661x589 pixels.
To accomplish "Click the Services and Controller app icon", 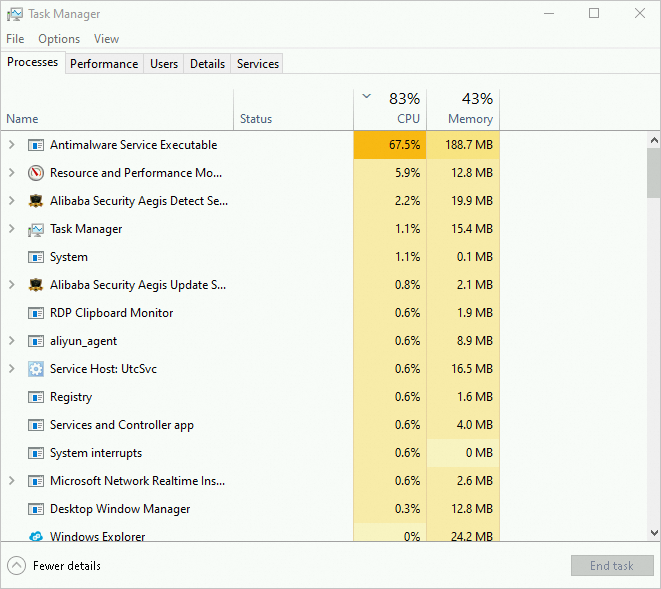I will [x=36, y=425].
